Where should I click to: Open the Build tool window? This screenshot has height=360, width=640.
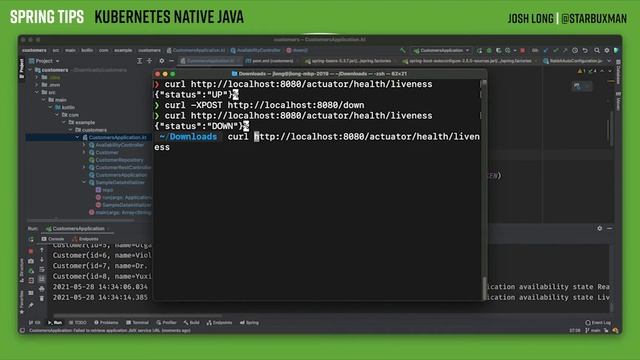[x=192, y=322]
